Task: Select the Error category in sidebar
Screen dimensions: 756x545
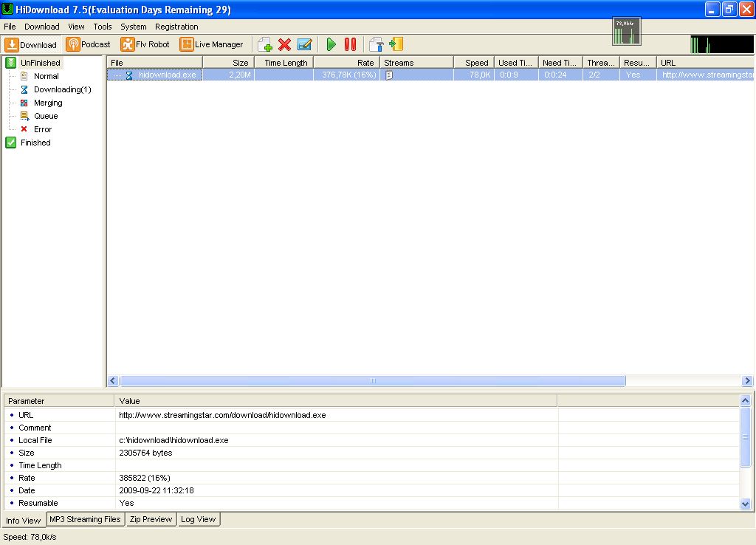Action: click(42, 129)
